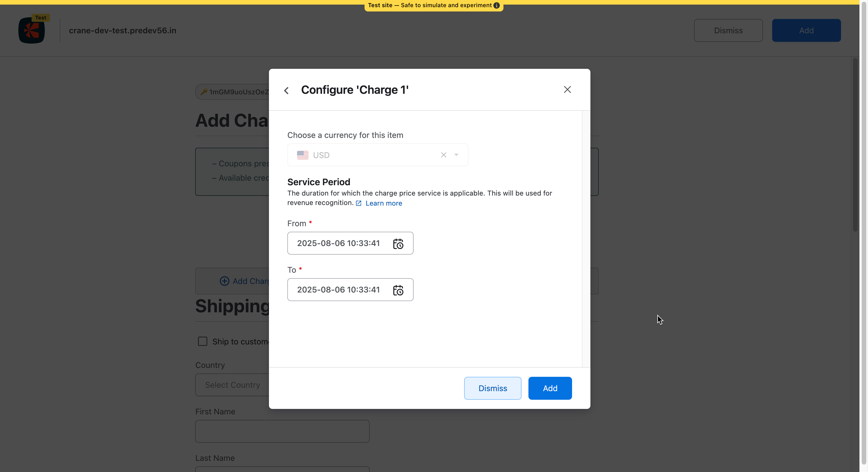Clear the USD currency selection

[x=443, y=155]
